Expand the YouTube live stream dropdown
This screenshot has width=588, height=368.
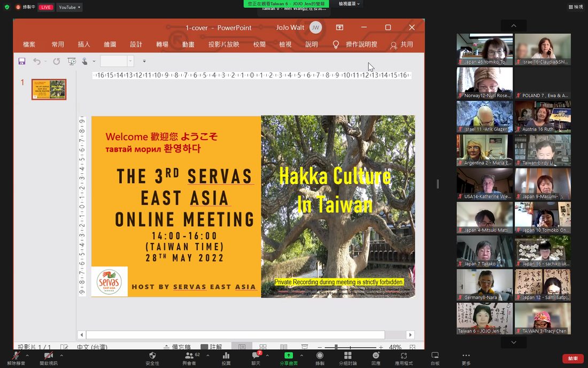[x=69, y=7]
